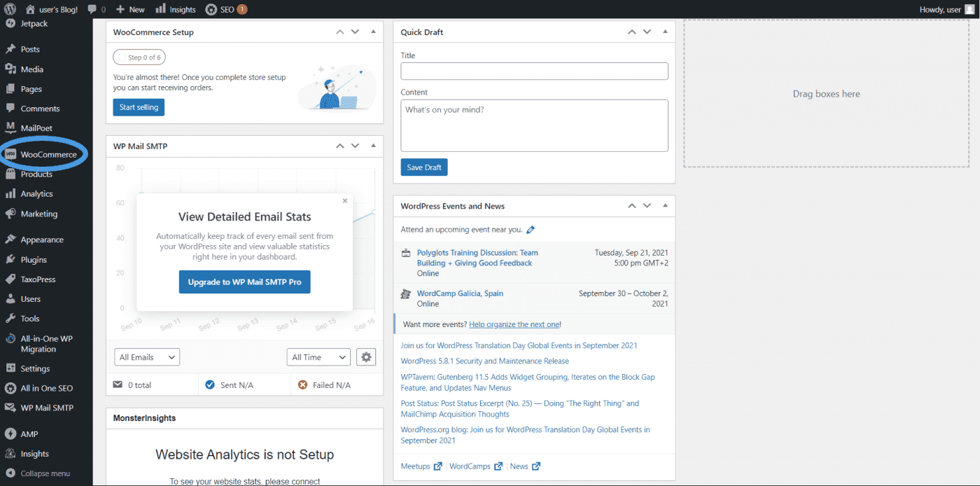Click Help organize the next one link
This screenshot has height=486, width=980.
[x=514, y=324]
